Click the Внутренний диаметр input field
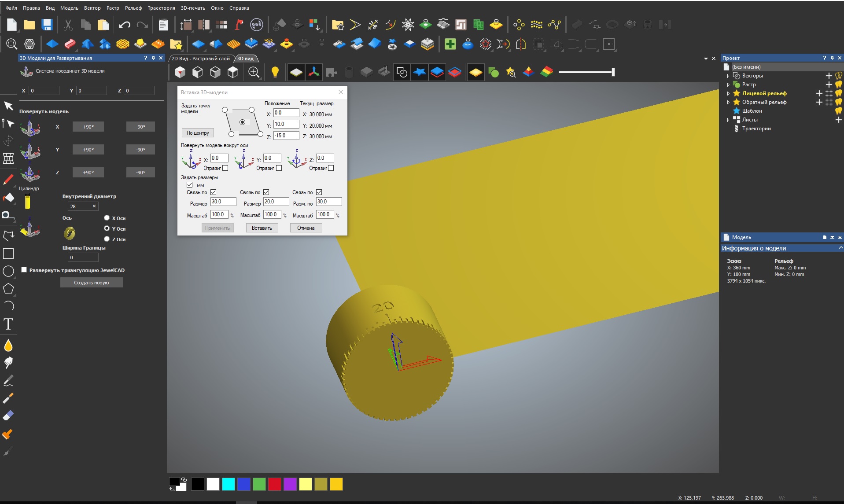Screen dimensions: 844x504 pos(83,206)
